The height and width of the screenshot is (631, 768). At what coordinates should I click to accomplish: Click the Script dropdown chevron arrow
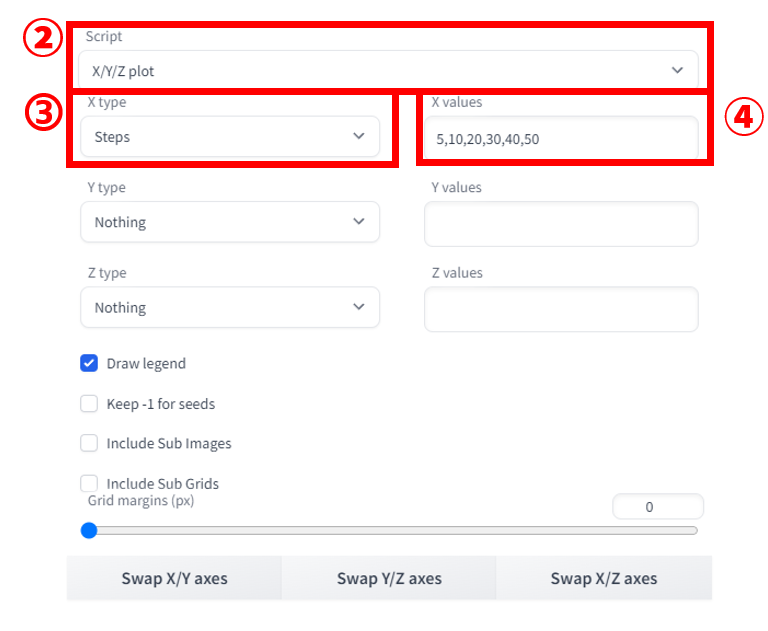click(677, 70)
